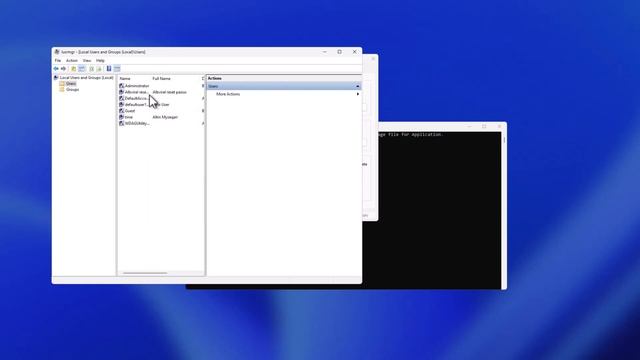640x360 pixels.
Task: Minimize the lusrmgr window
Action: pos(325,52)
